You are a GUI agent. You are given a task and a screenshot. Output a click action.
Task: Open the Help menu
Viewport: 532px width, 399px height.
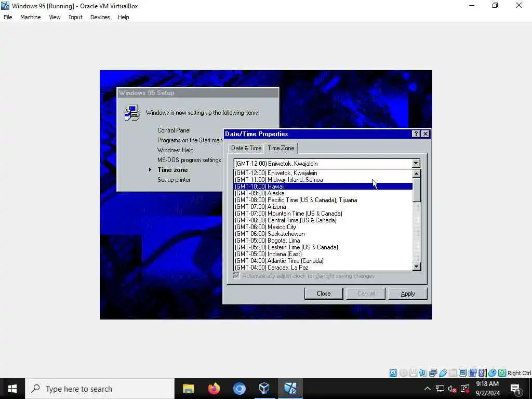coord(124,17)
